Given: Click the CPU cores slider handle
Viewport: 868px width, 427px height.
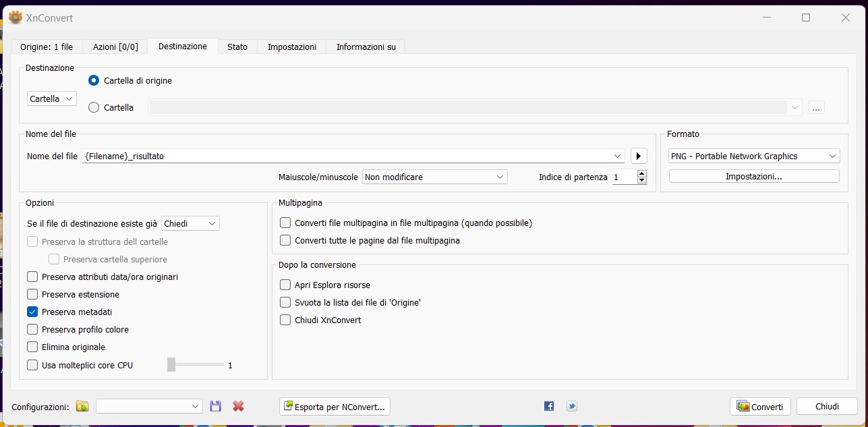Looking at the screenshot, I should (x=171, y=365).
